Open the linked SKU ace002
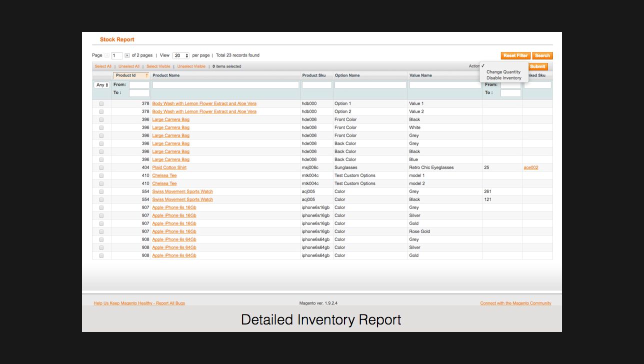 click(530, 167)
